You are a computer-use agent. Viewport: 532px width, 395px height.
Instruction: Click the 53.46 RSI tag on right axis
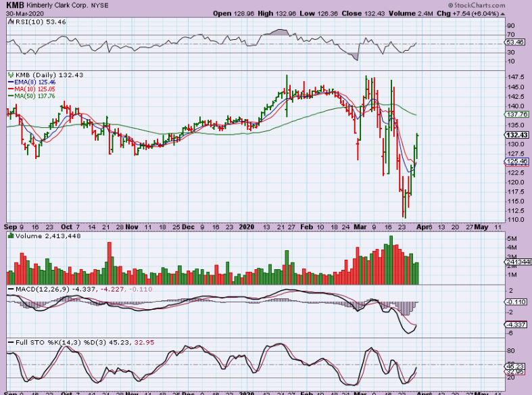(515, 42)
